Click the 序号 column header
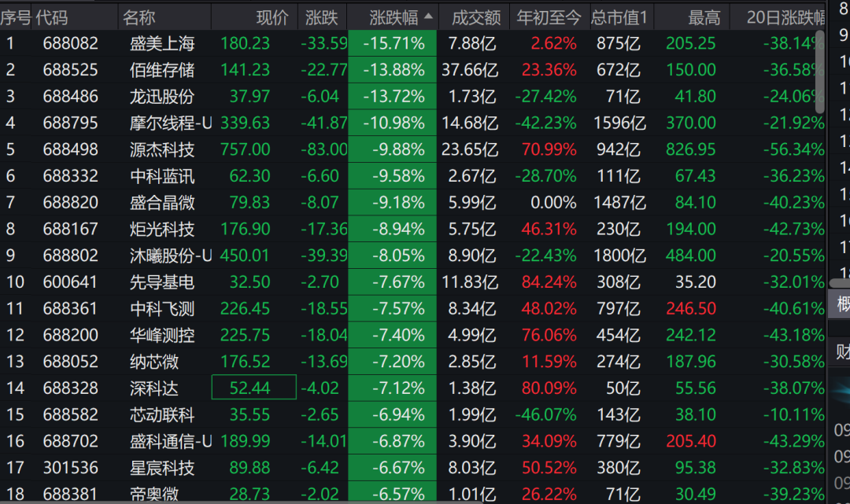This screenshot has height=504, width=850. click(16, 18)
